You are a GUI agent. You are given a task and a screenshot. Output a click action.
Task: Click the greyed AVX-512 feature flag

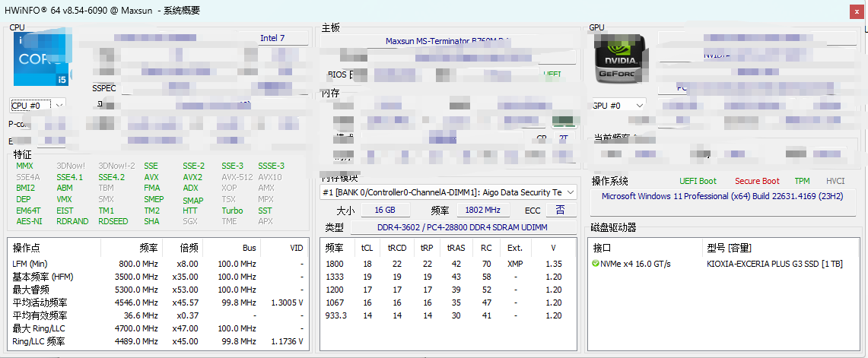tap(237, 177)
